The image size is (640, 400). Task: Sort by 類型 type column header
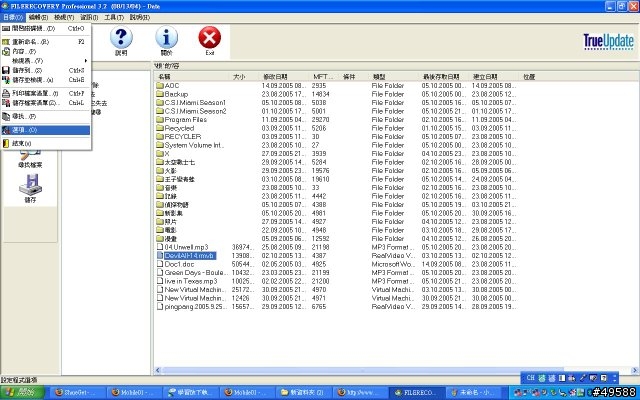[x=394, y=76]
